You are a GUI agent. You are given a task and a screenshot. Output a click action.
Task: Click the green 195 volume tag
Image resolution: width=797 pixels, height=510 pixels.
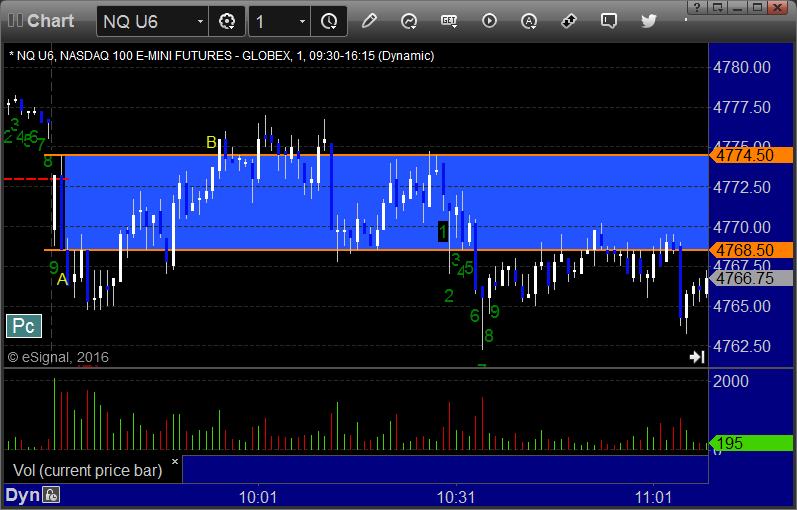click(751, 443)
